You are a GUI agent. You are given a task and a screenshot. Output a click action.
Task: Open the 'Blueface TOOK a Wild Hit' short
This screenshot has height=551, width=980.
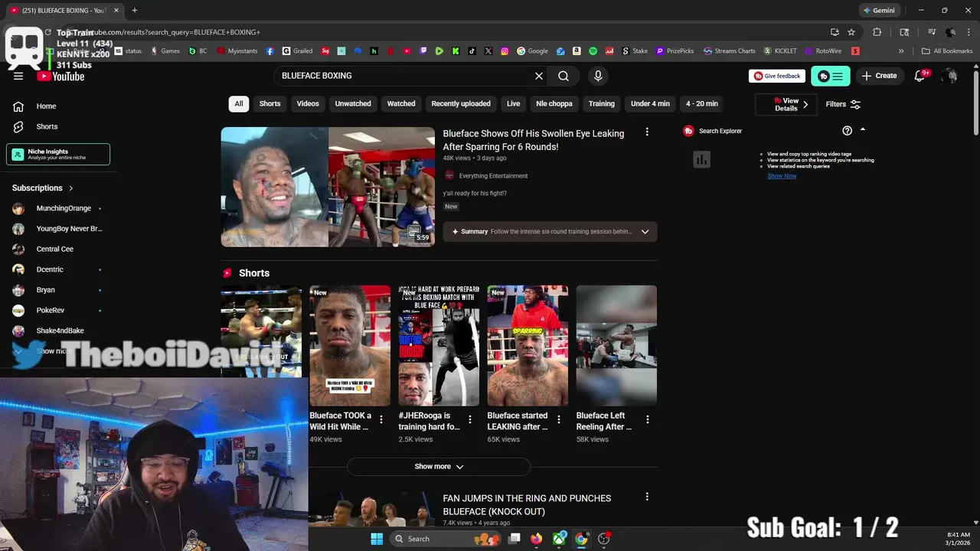pyautogui.click(x=350, y=346)
